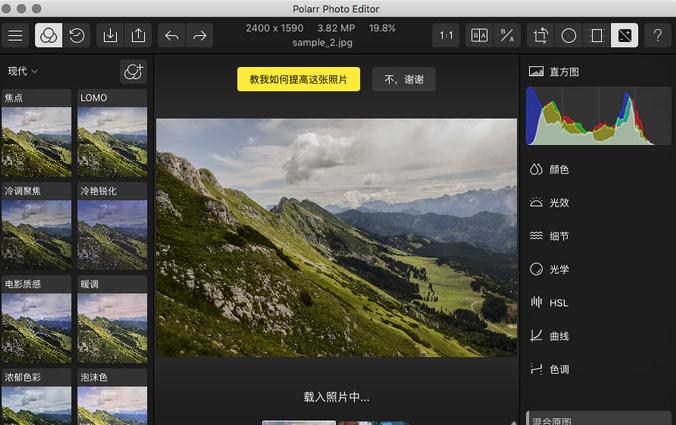This screenshot has width=676, height=425.
Task: Click the mountain photo on canvas
Action: [336, 238]
